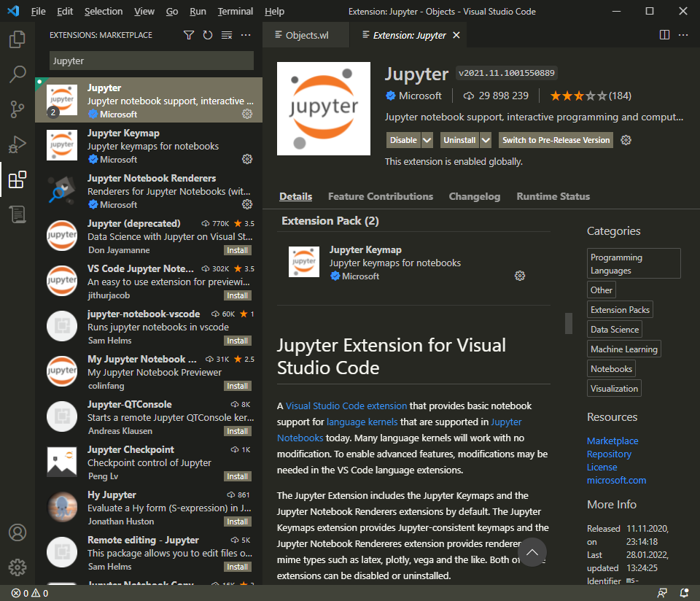
Task: Close the Extension: Jupyter tab
Action: (456, 35)
